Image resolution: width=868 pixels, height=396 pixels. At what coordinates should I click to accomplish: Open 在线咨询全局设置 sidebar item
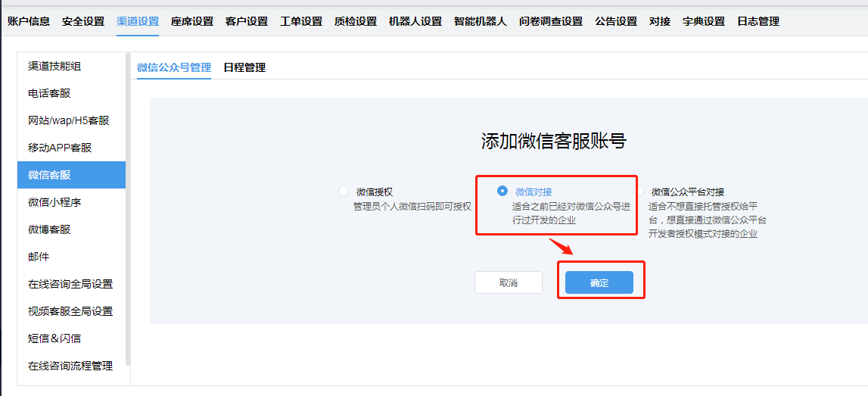71,284
